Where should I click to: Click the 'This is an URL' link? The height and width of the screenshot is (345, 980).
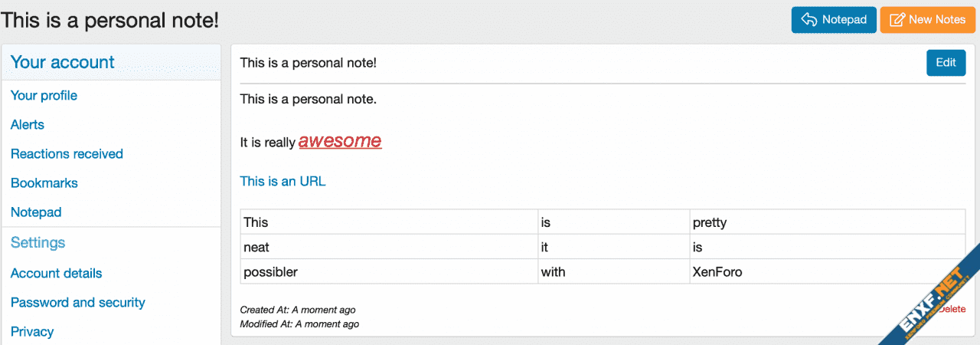tap(283, 182)
